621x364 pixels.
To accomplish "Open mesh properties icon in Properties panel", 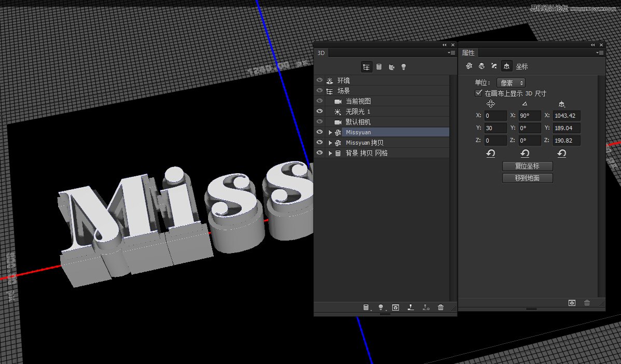I will click(x=469, y=66).
